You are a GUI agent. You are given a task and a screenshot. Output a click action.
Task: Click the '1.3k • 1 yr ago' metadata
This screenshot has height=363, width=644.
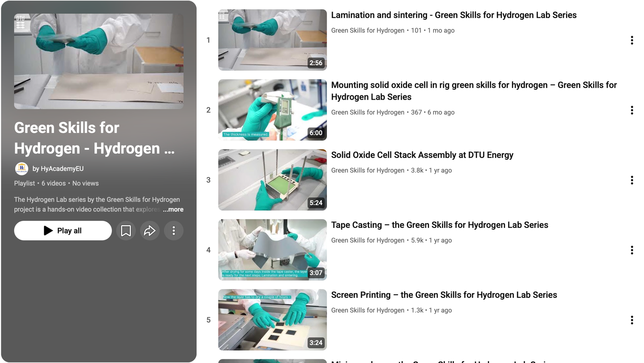(431, 310)
